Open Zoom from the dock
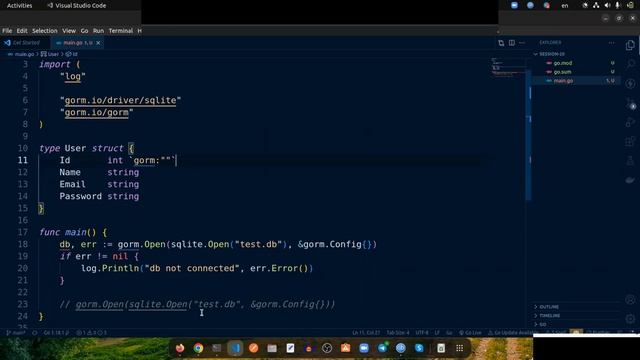The width and height of the screenshot is (640, 360). pyautogui.click(x=364, y=348)
